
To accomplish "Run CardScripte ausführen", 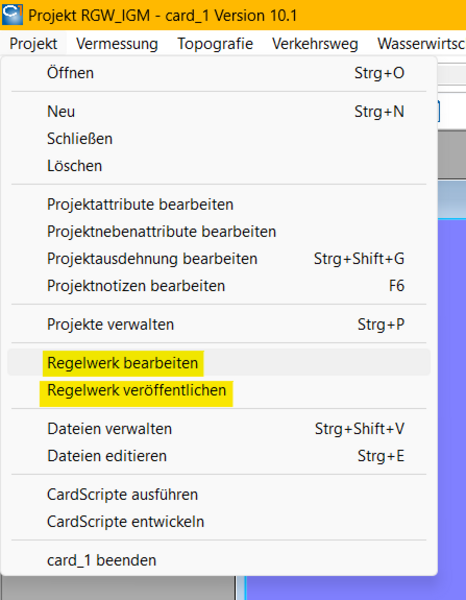I will (x=219, y=494).
